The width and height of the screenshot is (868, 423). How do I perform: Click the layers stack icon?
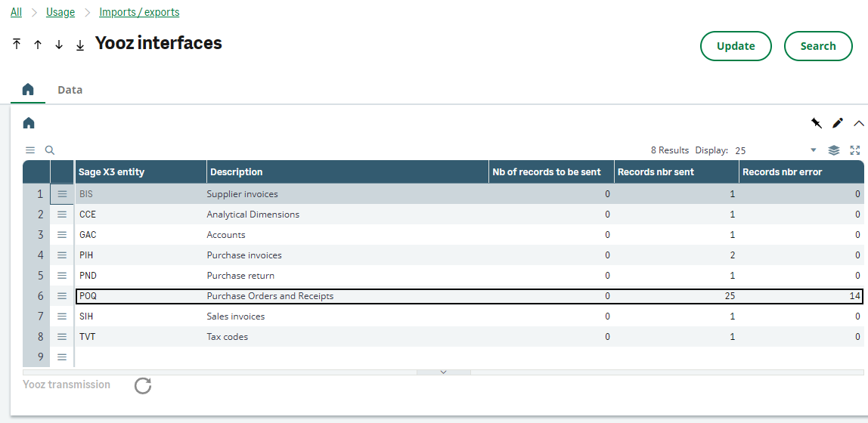834,150
